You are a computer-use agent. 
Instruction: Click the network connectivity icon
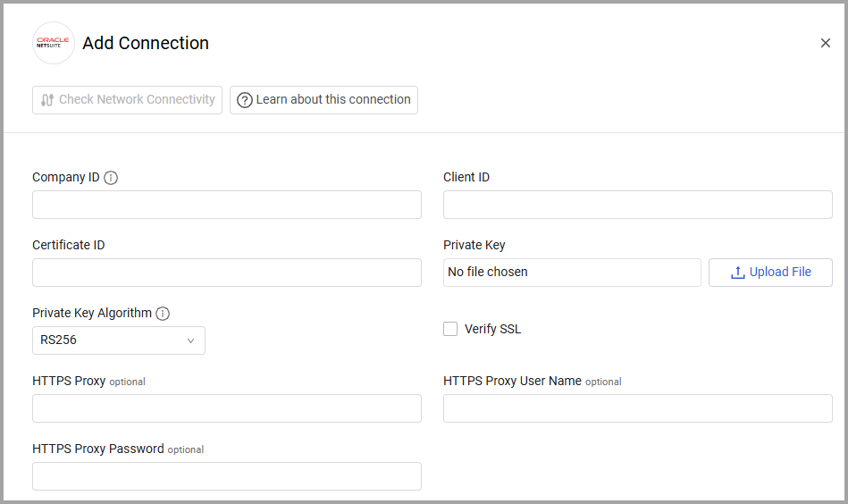[x=47, y=100]
